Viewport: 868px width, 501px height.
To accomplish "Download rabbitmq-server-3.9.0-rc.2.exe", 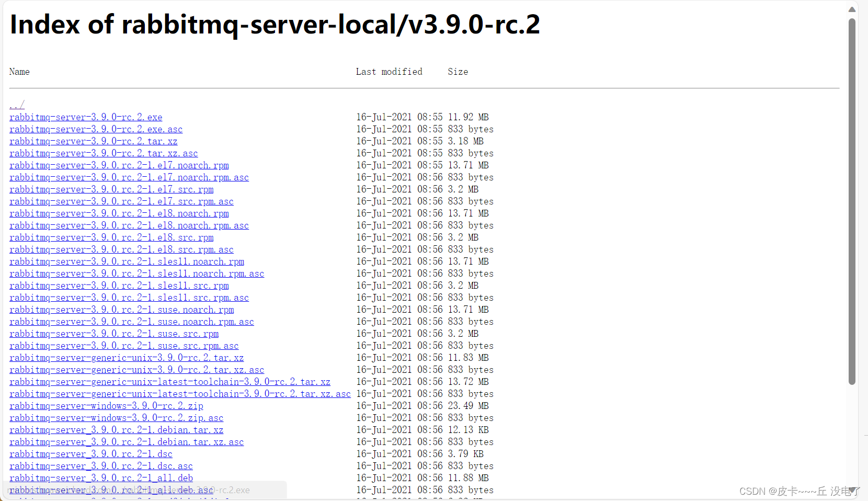I will 85,117.
